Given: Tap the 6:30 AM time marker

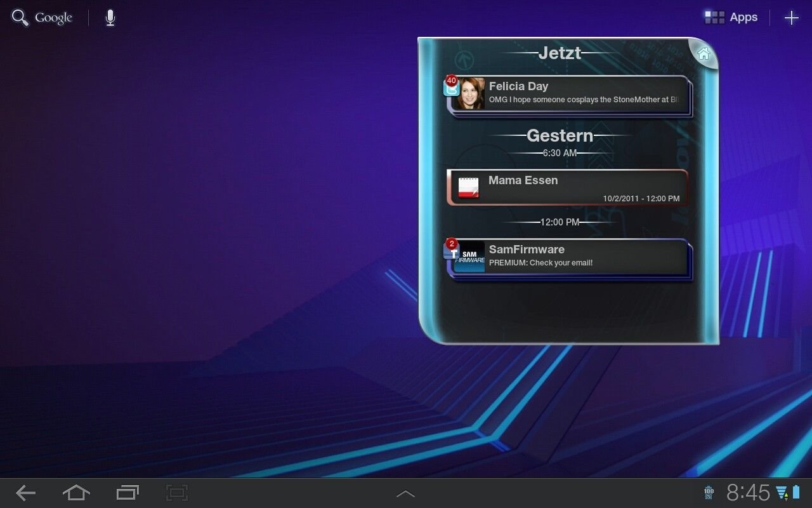Looking at the screenshot, I should (x=560, y=153).
